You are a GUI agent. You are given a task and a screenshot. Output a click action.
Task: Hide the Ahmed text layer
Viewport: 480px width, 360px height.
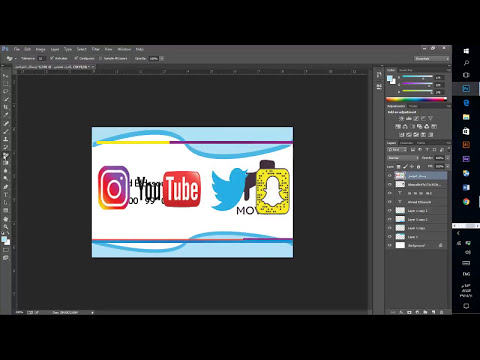point(390,202)
